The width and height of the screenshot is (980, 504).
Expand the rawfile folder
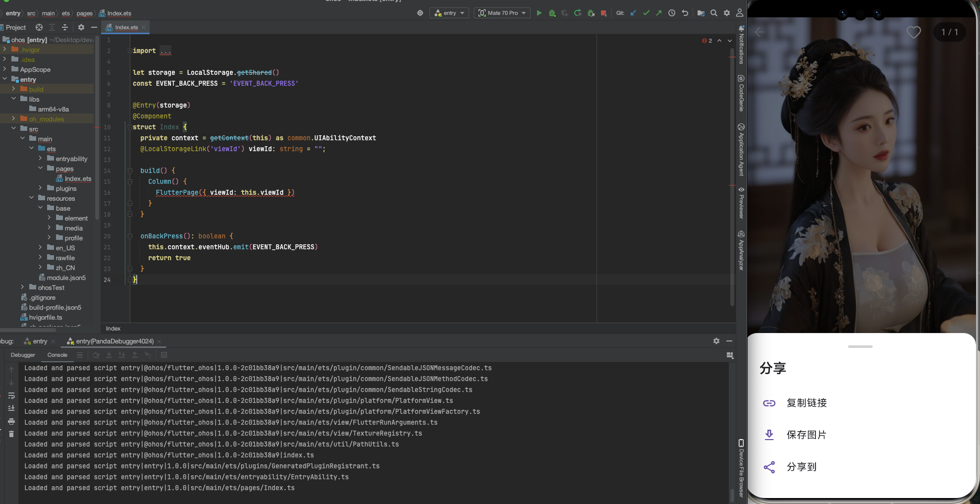(x=40, y=258)
